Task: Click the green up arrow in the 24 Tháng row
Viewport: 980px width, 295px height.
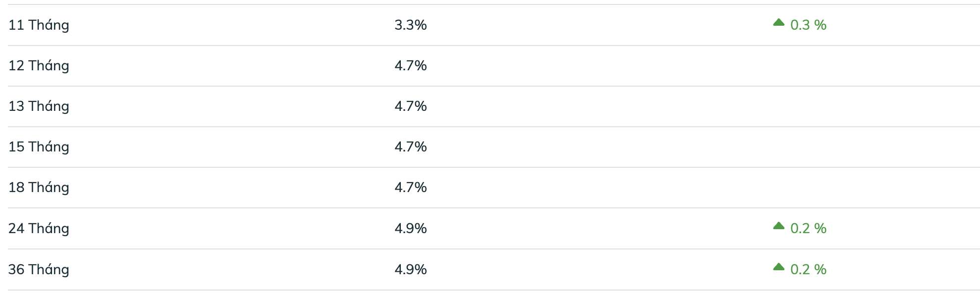Action: (x=778, y=226)
